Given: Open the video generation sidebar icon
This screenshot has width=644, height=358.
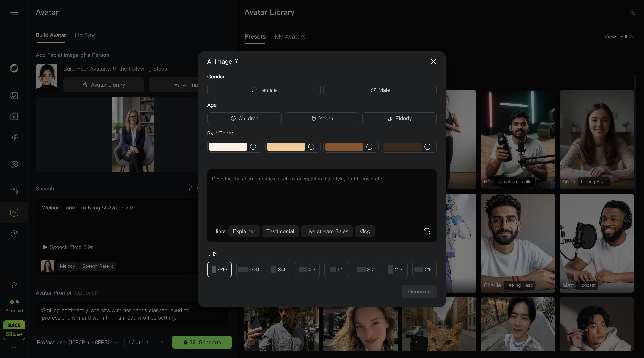Looking at the screenshot, I should 14,116.
